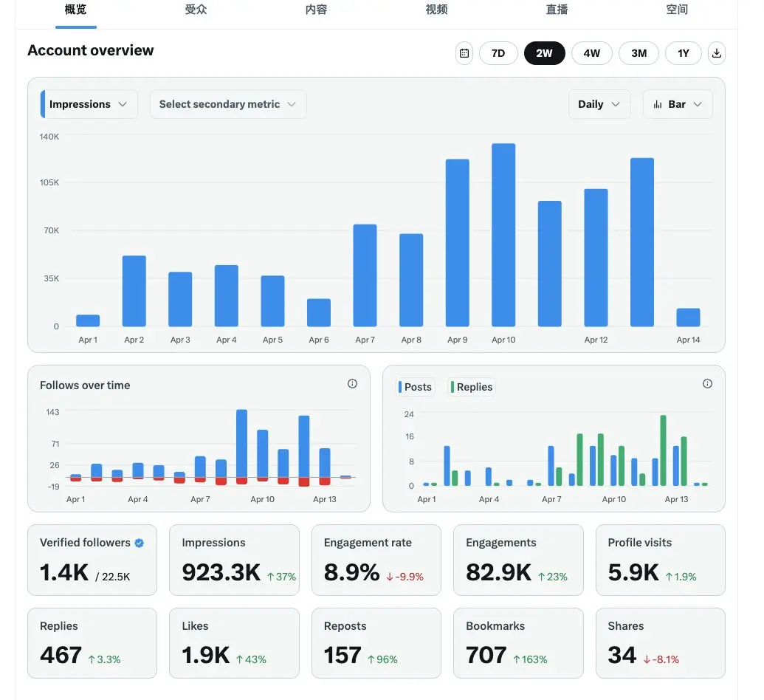
Task: Click bar chart icon in Bar selector
Action: [658, 104]
